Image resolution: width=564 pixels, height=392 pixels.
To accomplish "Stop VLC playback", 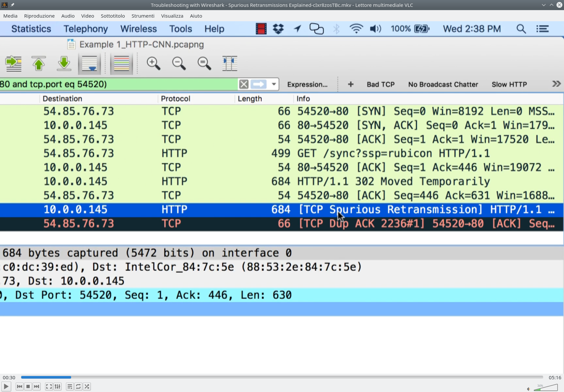I will click(x=28, y=386).
